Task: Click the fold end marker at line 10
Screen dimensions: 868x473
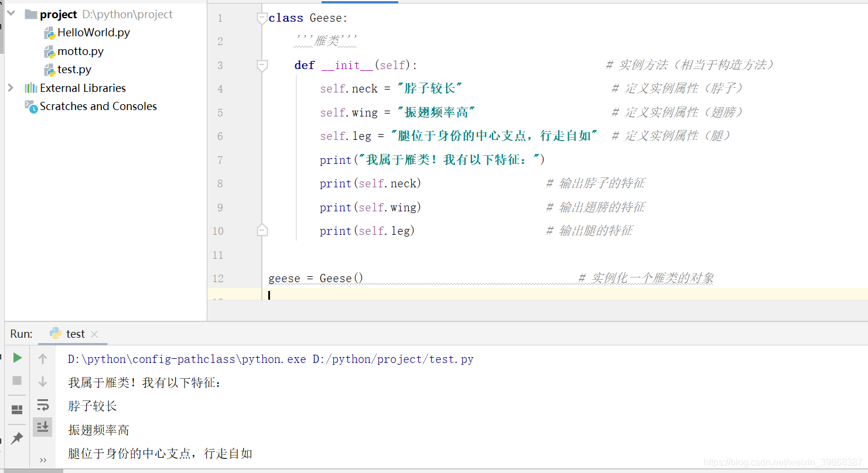Action: [262, 230]
